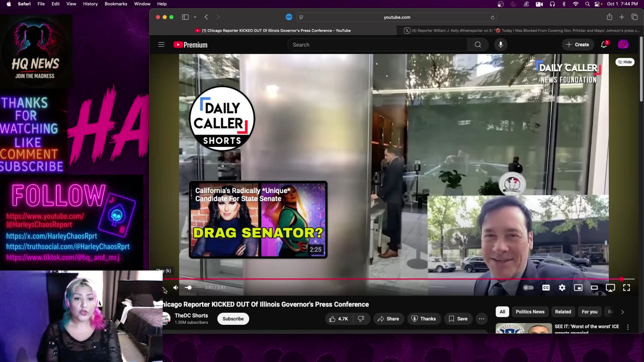Toggle autoplay switch in player

[x=528, y=288]
